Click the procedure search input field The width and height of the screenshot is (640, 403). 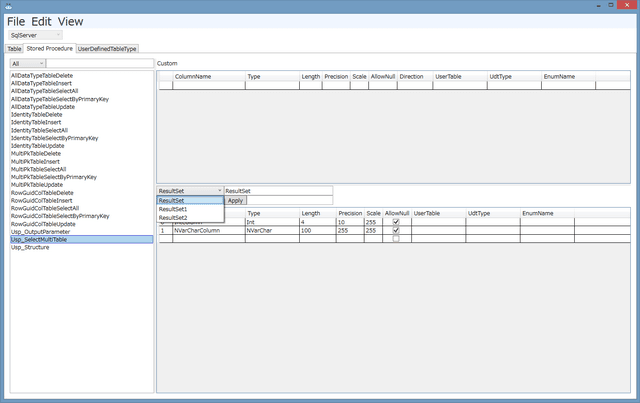click(x=100, y=63)
